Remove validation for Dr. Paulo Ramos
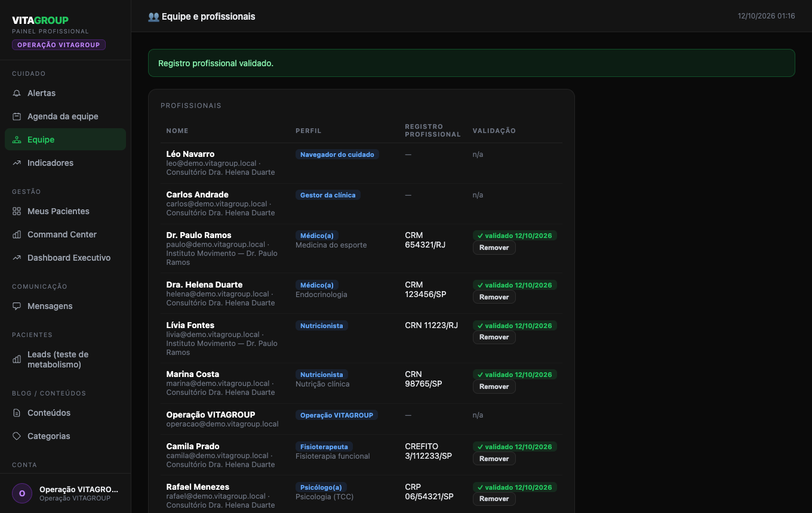Image resolution: width=812 pixels, height=513 pixels. [494, 248]
